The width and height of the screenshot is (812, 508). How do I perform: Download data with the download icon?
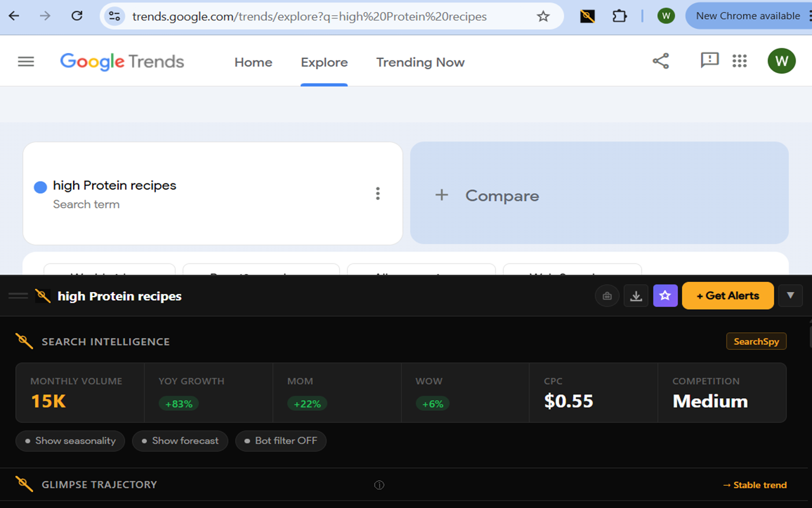click(636, 296)
